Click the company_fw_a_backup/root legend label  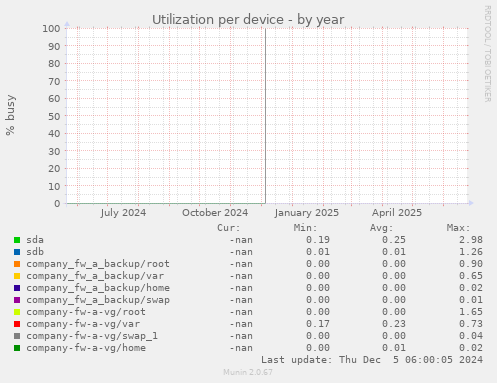tap(98, 264)
